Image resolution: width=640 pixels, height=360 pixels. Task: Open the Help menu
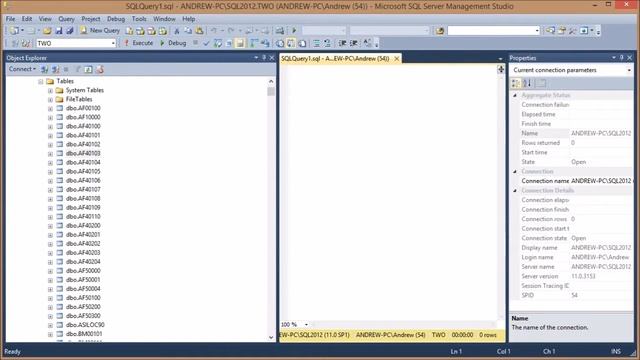189,19
